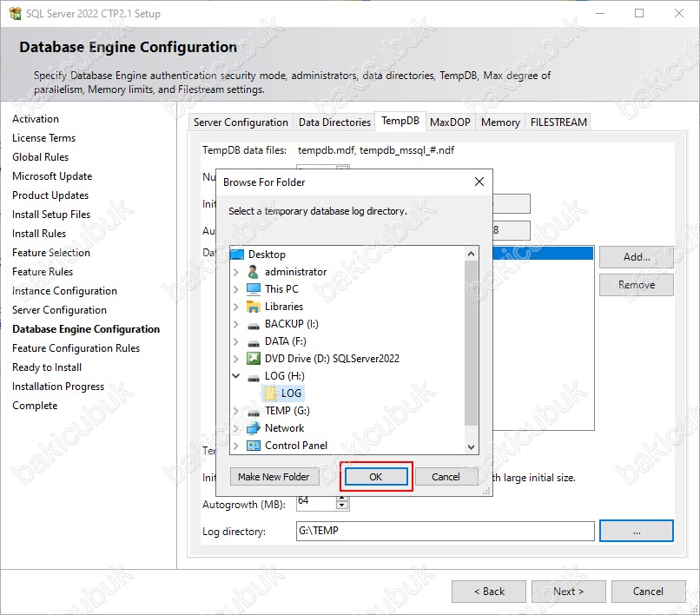Click the DVD Drive (D:) disc icon
This screenshot has height=615, width=700.
click(x=254, y=359)
